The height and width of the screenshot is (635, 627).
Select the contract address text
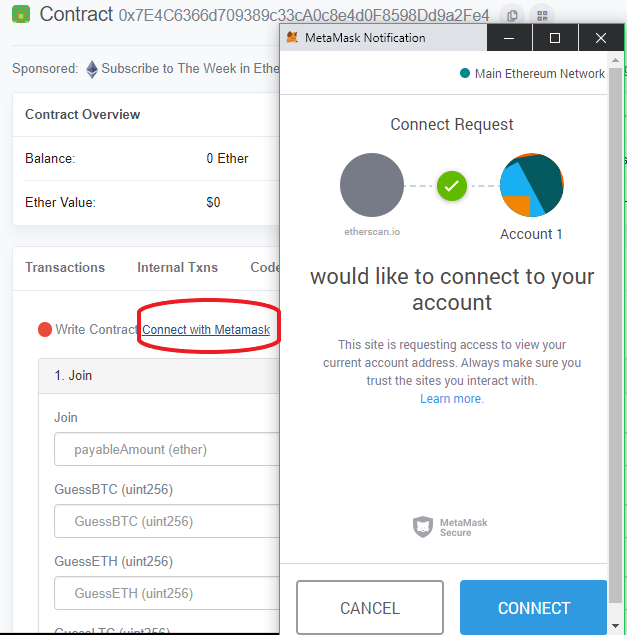point(304,15)
